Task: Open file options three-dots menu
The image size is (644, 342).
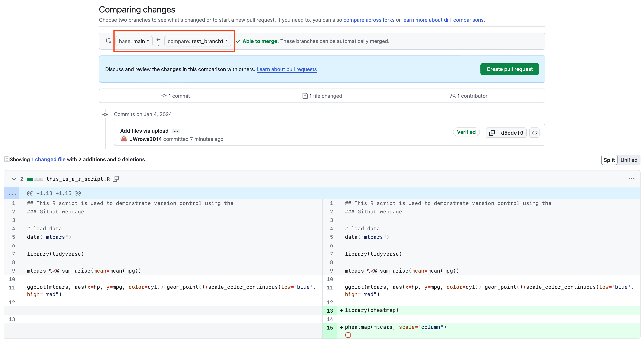Action: pos(631,179)
